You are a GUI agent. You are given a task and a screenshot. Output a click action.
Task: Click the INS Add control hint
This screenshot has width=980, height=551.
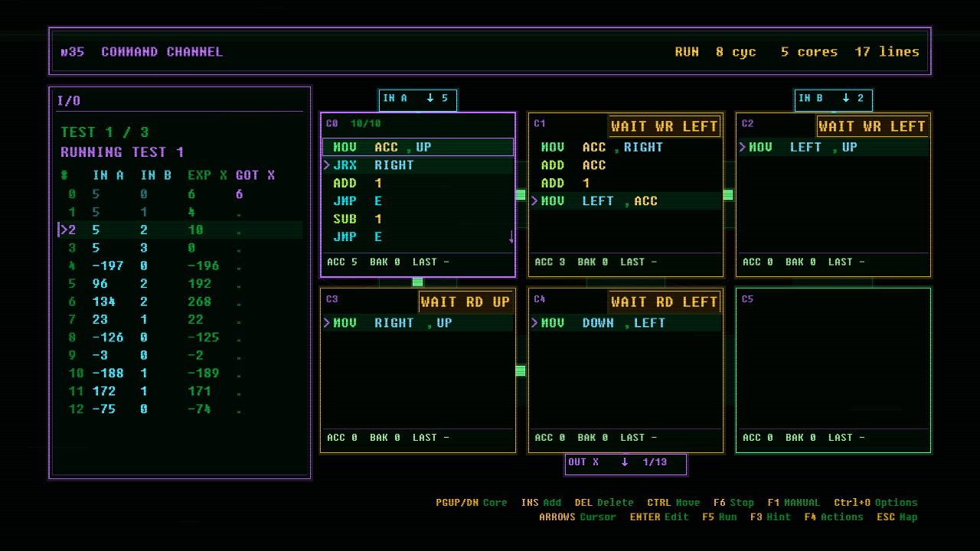click(x=541, y=503)
